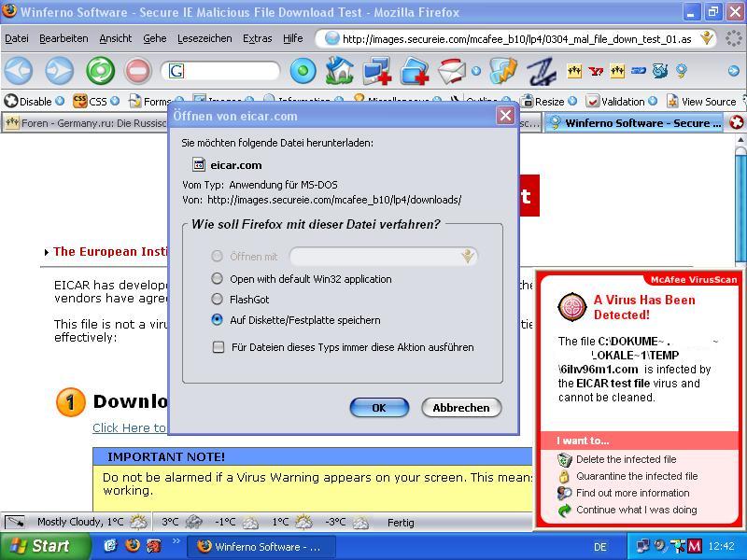The width and height of the screenshot is (747, 560).
Task: Expand the Validation menu dropdown arrow
Action: tap(653, 101)
